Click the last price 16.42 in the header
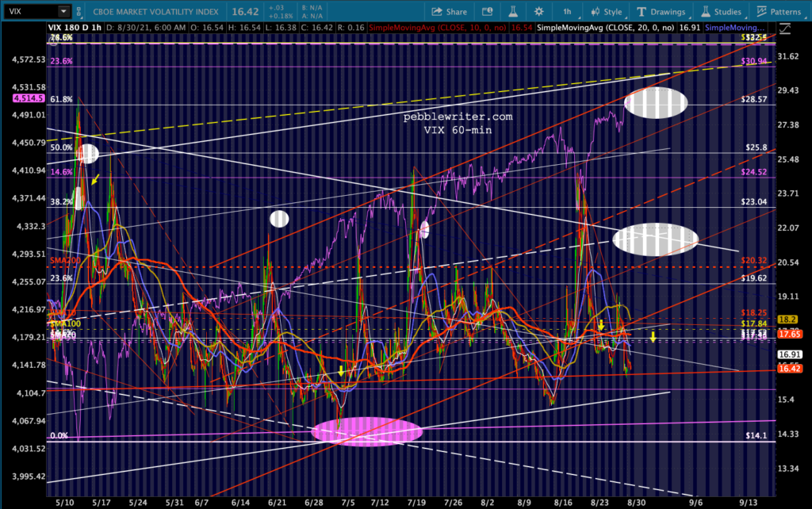812x509 pixels. click(245, 11)
